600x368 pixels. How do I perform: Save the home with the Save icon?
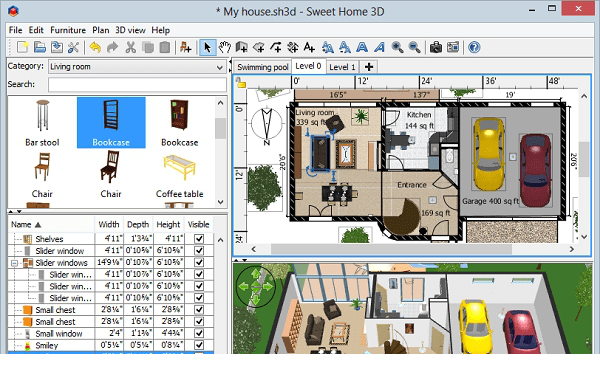coord(57,47)
